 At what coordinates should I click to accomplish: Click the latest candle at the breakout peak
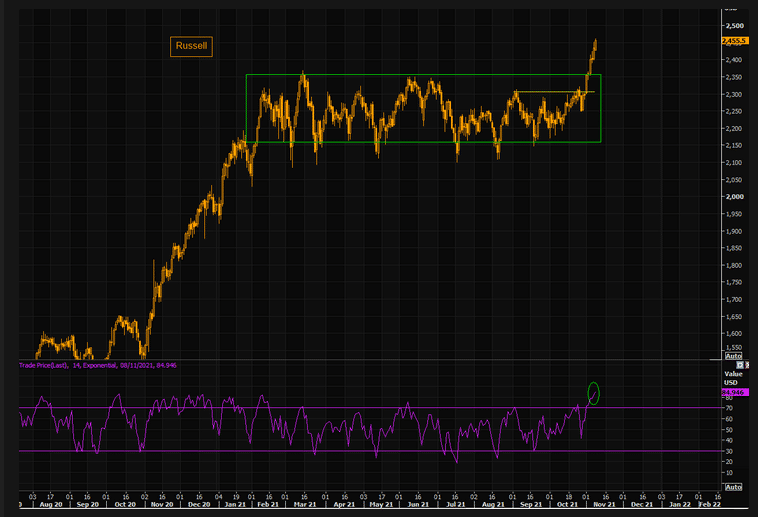[595, 44]
